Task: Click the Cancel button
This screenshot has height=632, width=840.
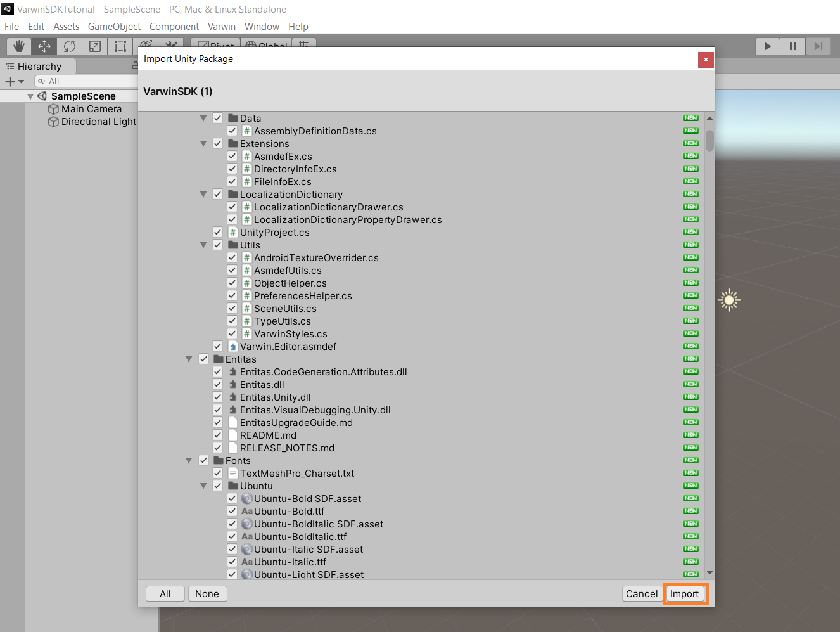Action: 642,594
